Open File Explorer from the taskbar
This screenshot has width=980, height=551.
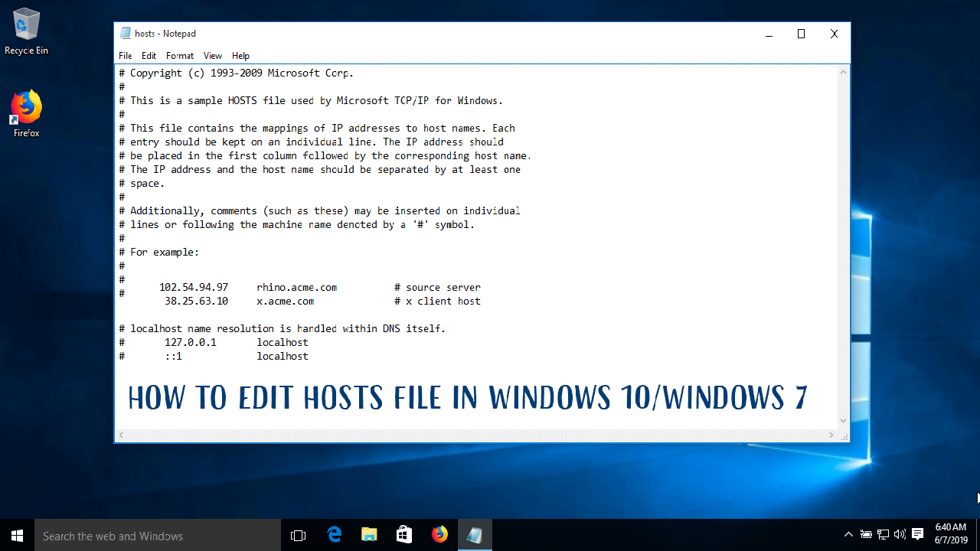[369, 534]
